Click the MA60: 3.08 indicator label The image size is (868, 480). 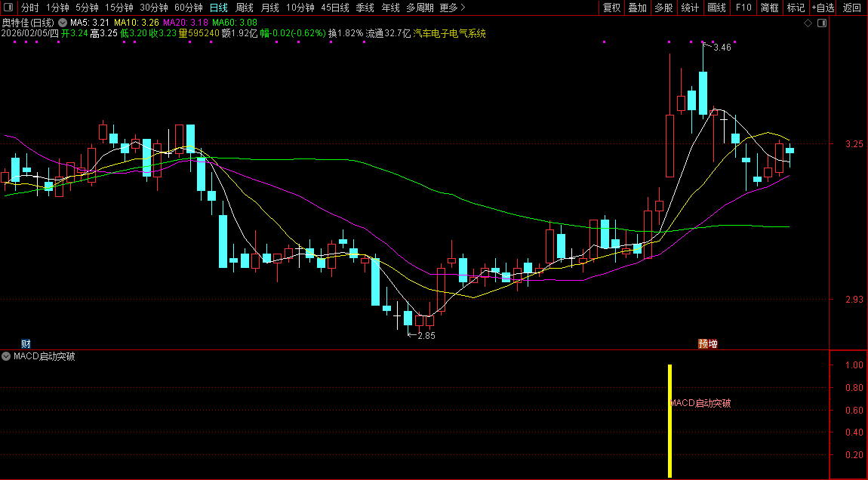(235, 23)
